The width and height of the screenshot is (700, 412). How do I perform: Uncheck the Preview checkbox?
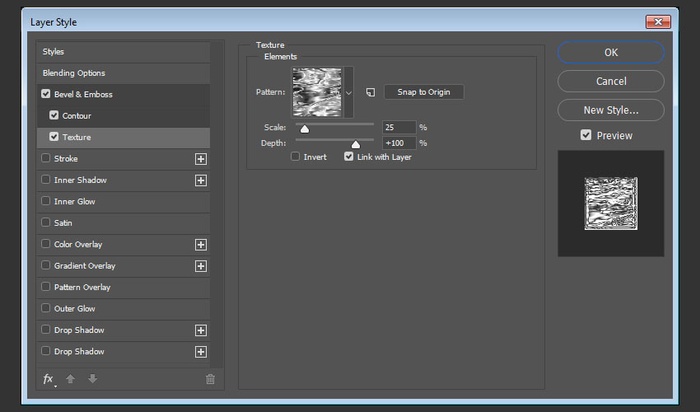coord(586,135)
